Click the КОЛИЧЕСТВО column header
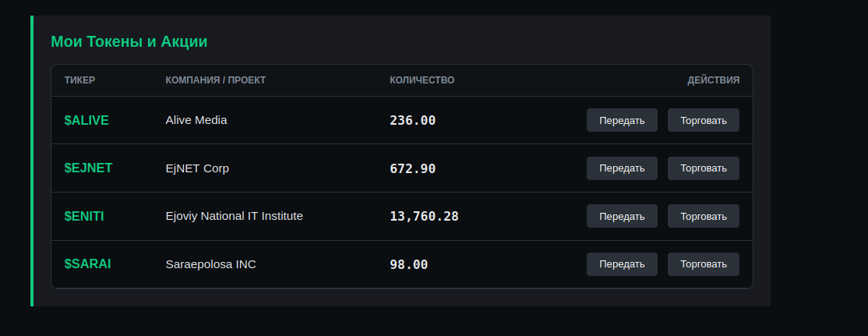This screenshot has height=336, width=868. click(422, 80)
